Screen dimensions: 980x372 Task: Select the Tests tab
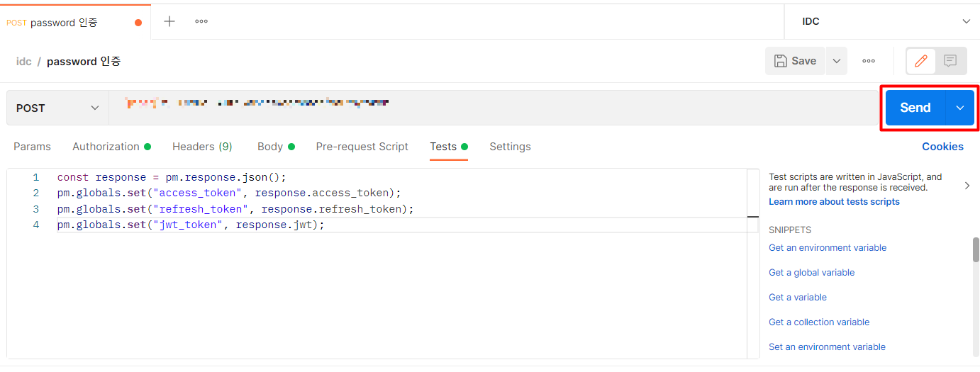[x=449, y=147]
